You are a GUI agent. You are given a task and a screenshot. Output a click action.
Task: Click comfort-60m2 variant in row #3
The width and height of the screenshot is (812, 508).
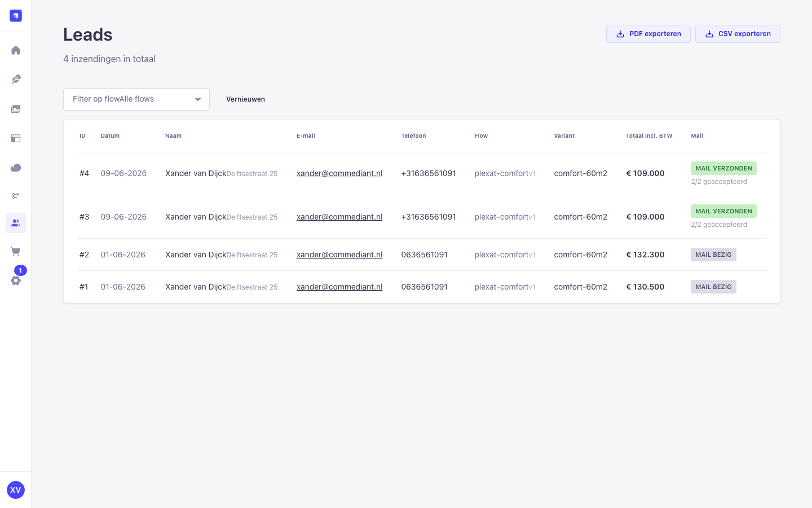tap(580, 217)
